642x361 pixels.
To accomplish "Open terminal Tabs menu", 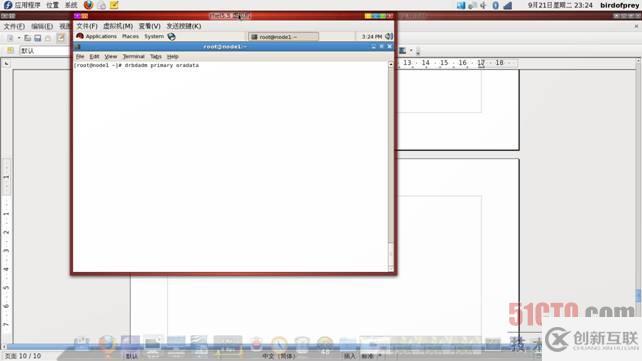I will pyautogui.click(x=156, y=56).
